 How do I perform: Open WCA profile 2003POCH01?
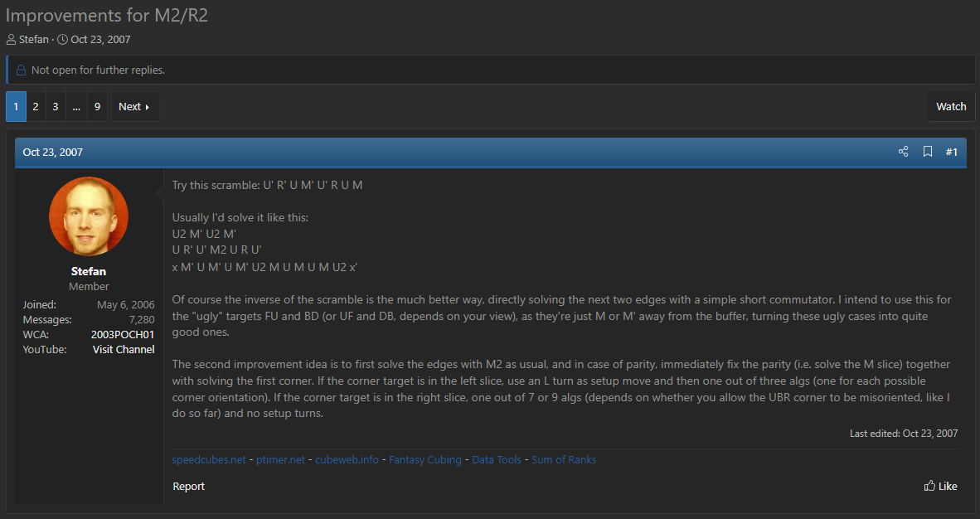click(x=123, y=335)
